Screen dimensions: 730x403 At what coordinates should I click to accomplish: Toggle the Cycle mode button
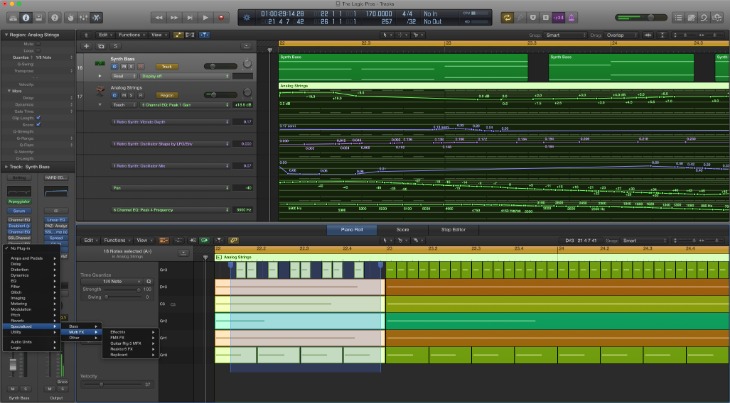[x=507, y=17]
